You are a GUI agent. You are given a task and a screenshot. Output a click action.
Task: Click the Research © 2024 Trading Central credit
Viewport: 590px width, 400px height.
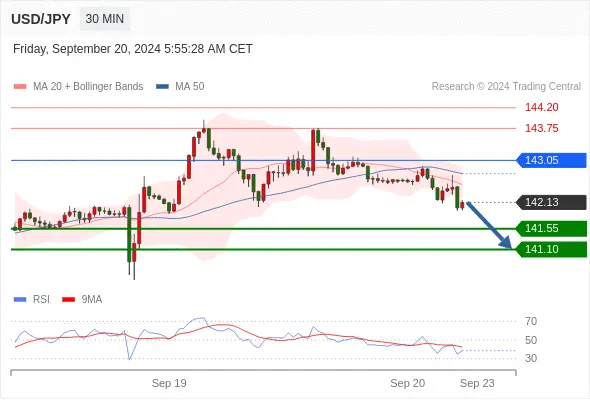[x=506, y=87]
